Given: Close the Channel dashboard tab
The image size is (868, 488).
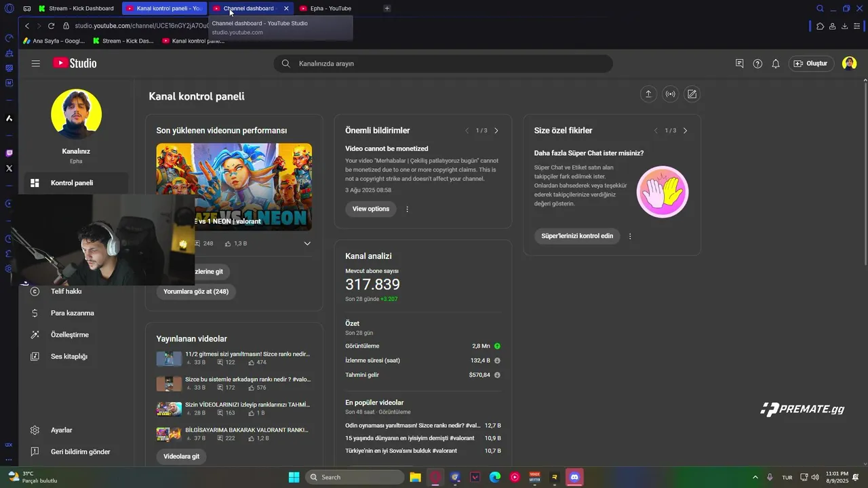Looking at the screenshot, I should [x=286, y=8].
